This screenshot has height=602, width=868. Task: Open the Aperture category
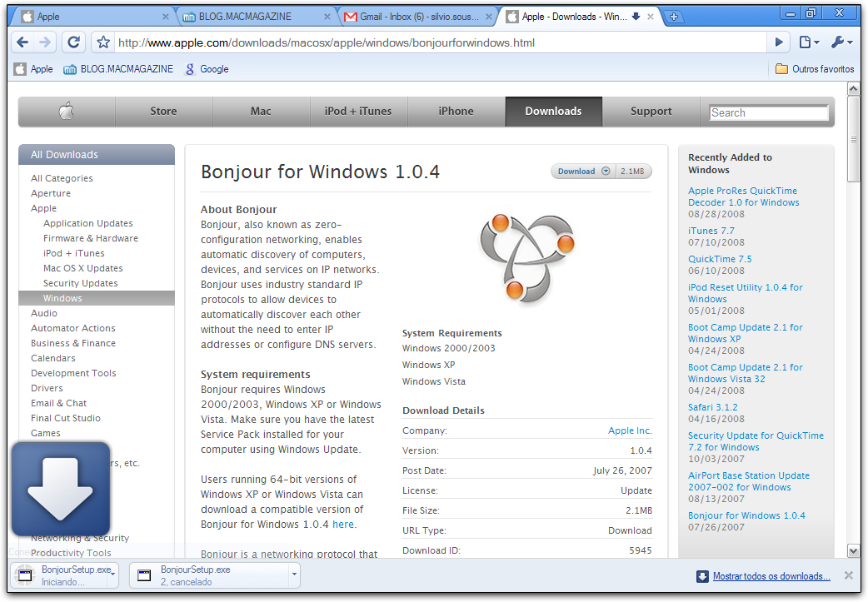tap(51, 193)
